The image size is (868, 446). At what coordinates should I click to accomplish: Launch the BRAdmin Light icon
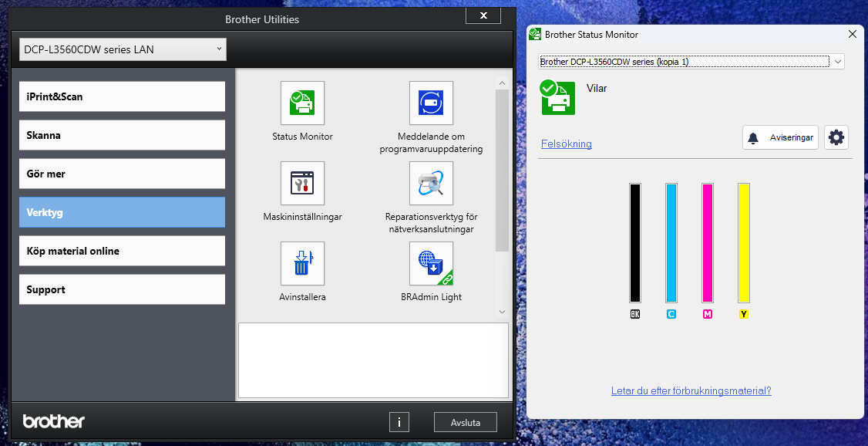431,263
